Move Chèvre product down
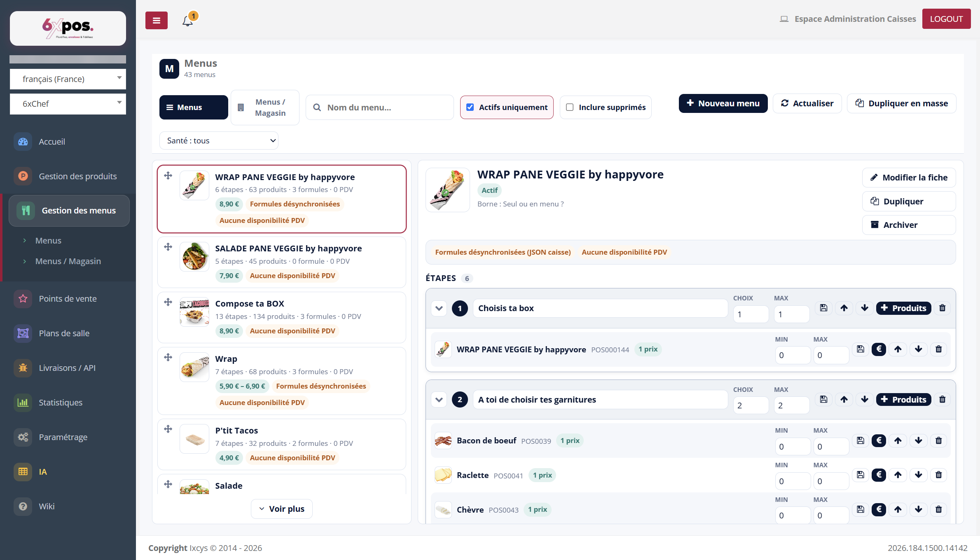The width and height of the screenshot is (980, 560). click(x=918, y=509)
